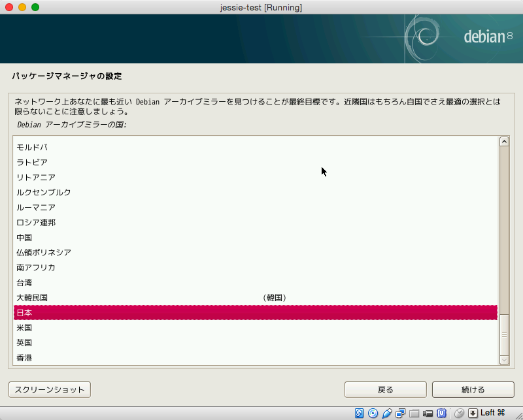This screenshot has height=420, width=523.
Task: Select 香港 in the country list
Action: (x=256, y=358)
